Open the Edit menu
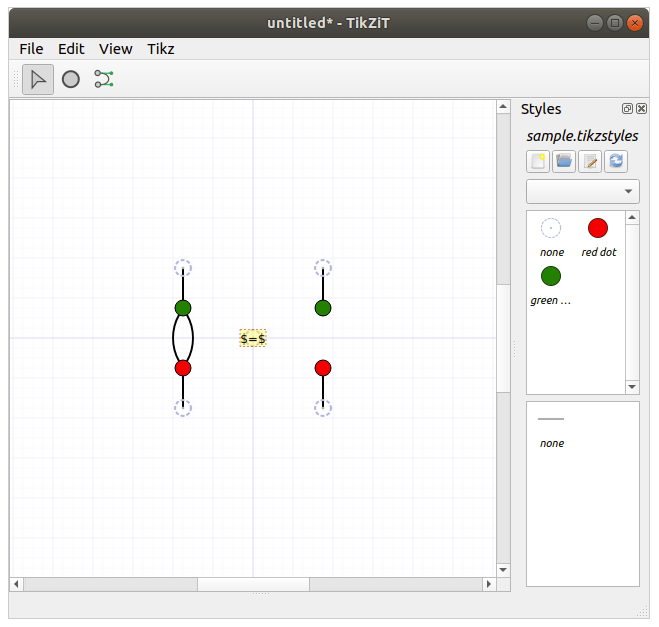The height and width of the screenshot is (627, 659). (x=71, y=48)
